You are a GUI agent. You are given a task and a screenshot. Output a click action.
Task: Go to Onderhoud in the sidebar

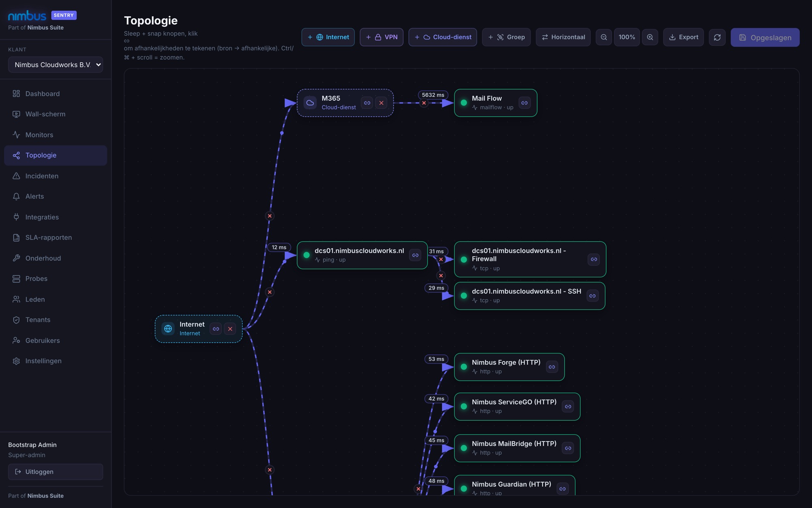(56, 258)
